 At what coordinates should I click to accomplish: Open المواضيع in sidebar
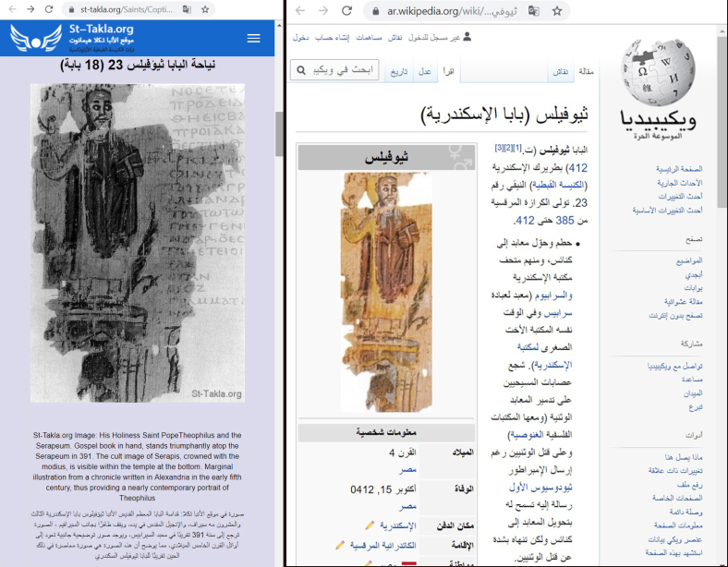click(689, 260)
